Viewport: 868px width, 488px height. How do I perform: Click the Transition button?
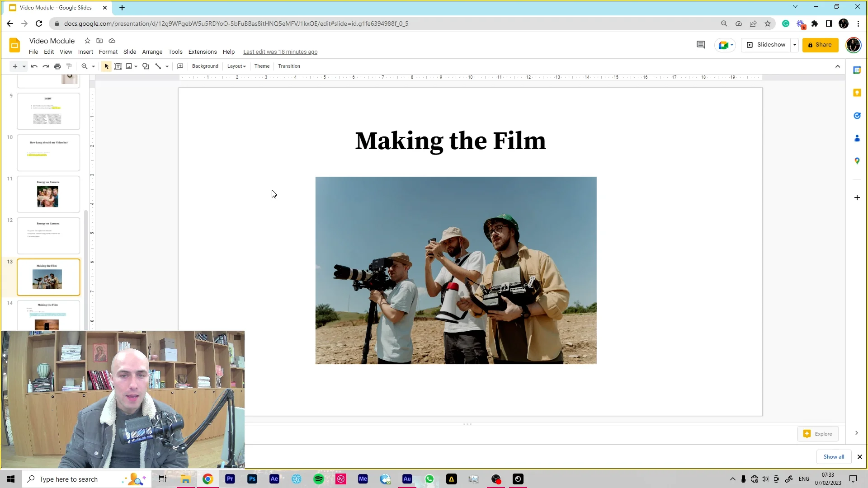(x=289, y=66)
